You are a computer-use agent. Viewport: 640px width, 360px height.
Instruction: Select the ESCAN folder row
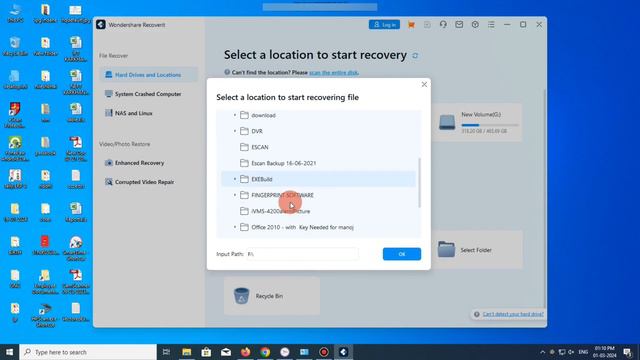coord(318,147)
